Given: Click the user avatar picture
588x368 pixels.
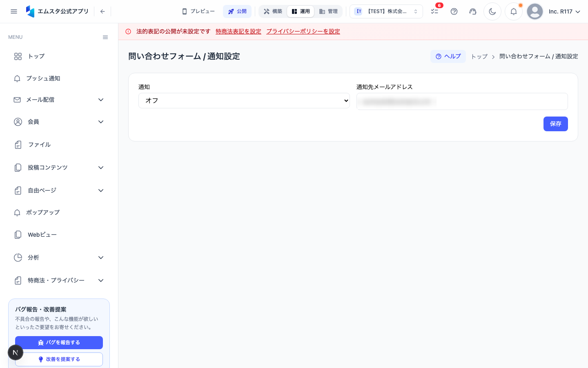Looking at the screenshot, I should click(535, 11).
